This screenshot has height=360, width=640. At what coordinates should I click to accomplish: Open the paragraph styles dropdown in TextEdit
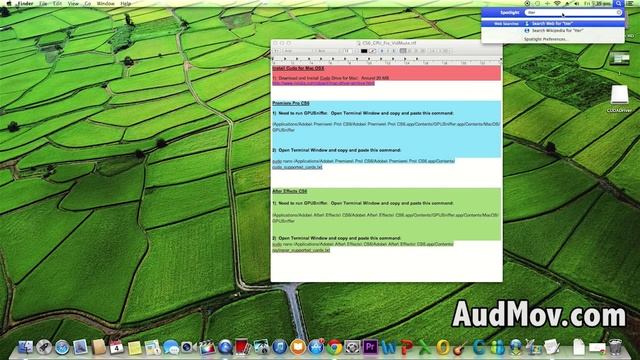[x=277, y=51]
